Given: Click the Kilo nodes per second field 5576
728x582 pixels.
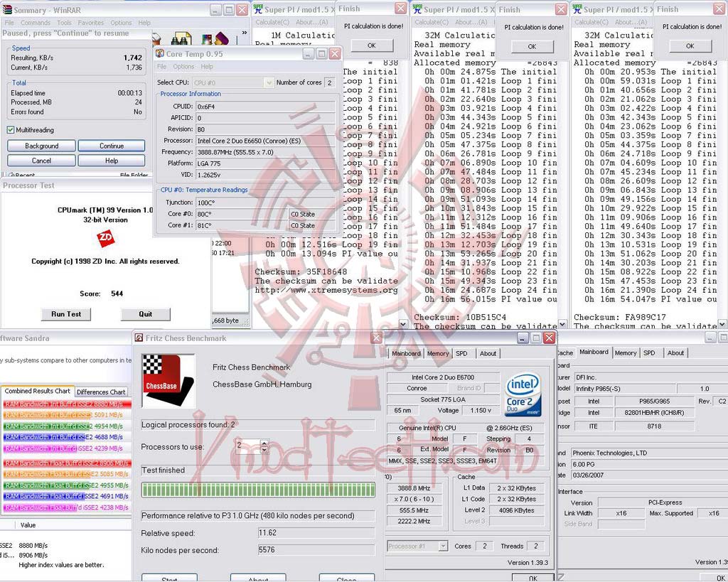Looking at the screenshot, I should 316,550.
